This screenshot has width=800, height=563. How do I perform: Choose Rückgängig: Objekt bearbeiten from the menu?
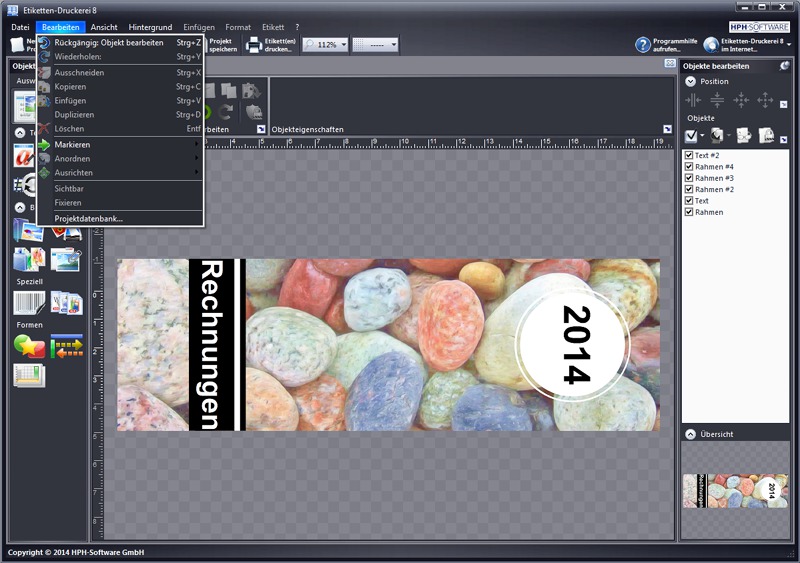(x=108, y=43)
